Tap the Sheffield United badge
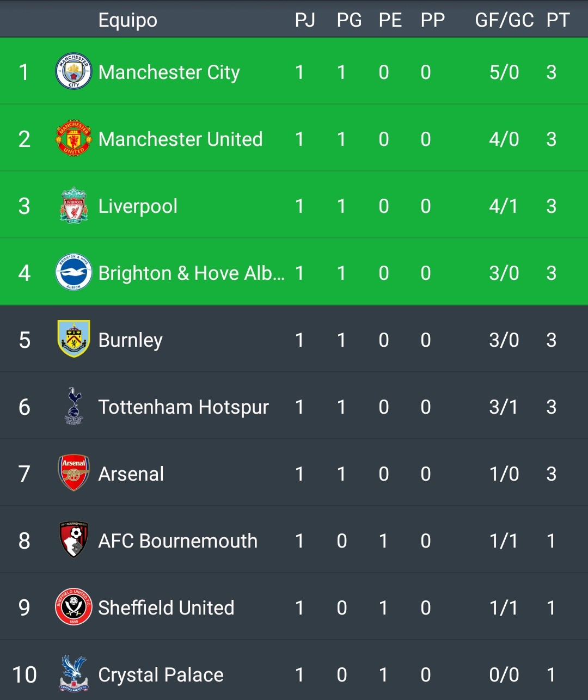The height and width of the screenshot is (700, 588). pos(73,607)
